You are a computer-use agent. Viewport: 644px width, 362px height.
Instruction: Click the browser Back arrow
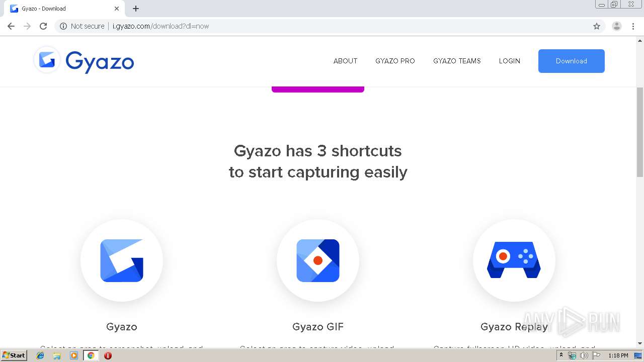coord(11,26)
